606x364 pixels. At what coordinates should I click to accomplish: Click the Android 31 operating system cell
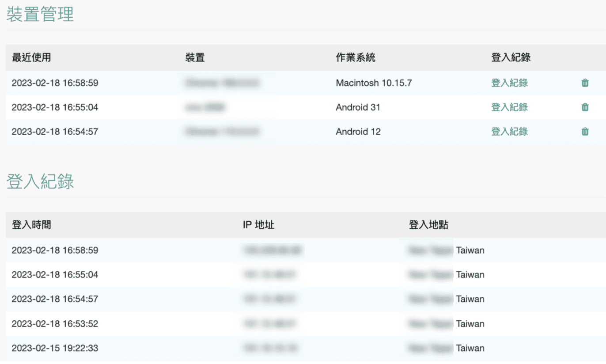(x=358, y=107)
